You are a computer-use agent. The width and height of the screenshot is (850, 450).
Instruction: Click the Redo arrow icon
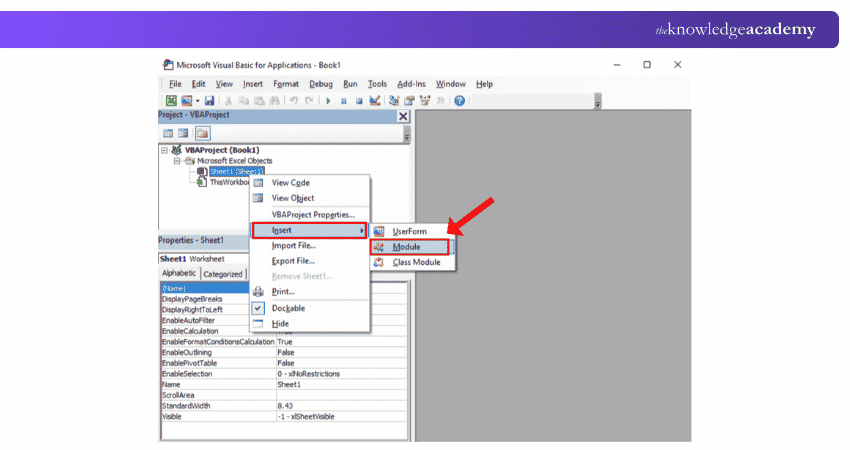point(309,100)
